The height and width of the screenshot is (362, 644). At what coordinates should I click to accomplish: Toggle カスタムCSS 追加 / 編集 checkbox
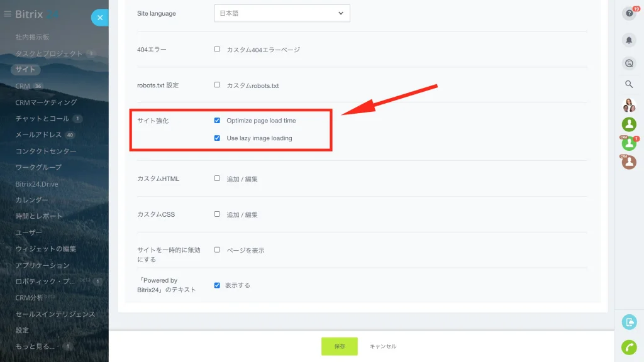[x=217, y=214]
